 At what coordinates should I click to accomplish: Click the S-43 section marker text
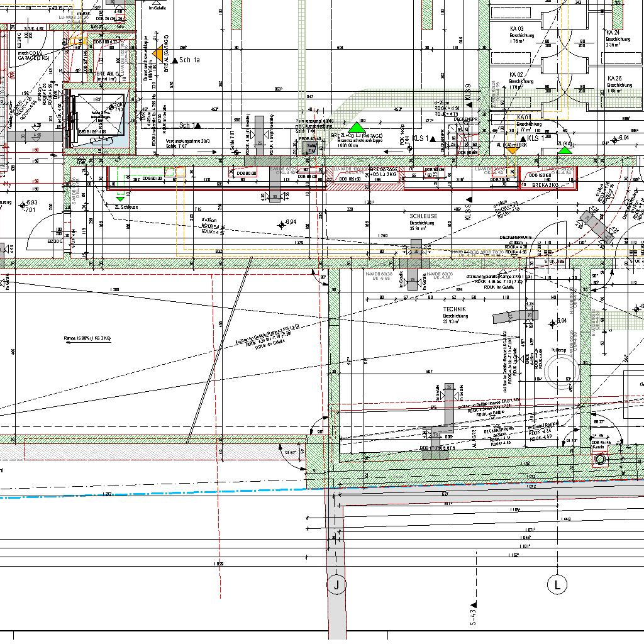[473, 616]
